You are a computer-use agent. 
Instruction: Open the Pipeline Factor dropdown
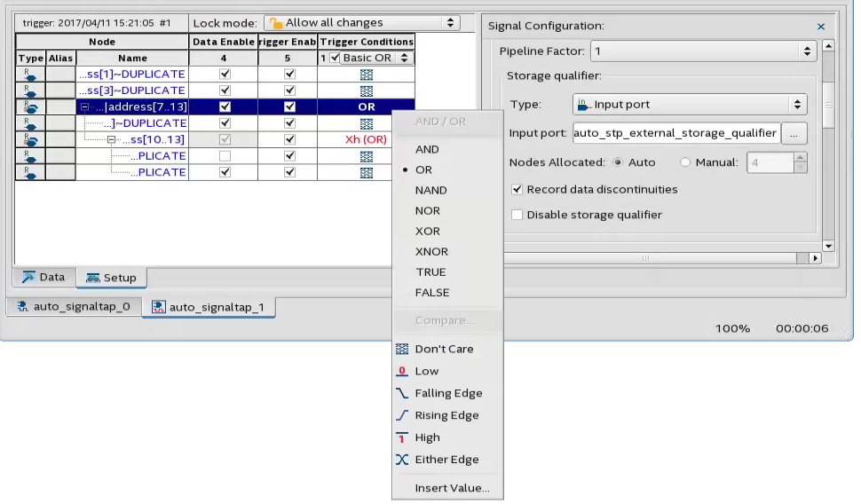[702, 51]
